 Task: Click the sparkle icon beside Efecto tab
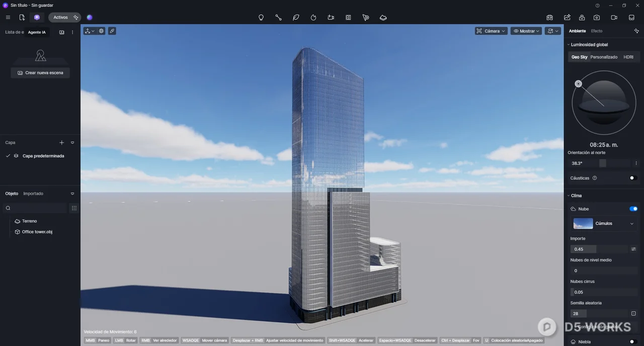[x=636, y=31]
